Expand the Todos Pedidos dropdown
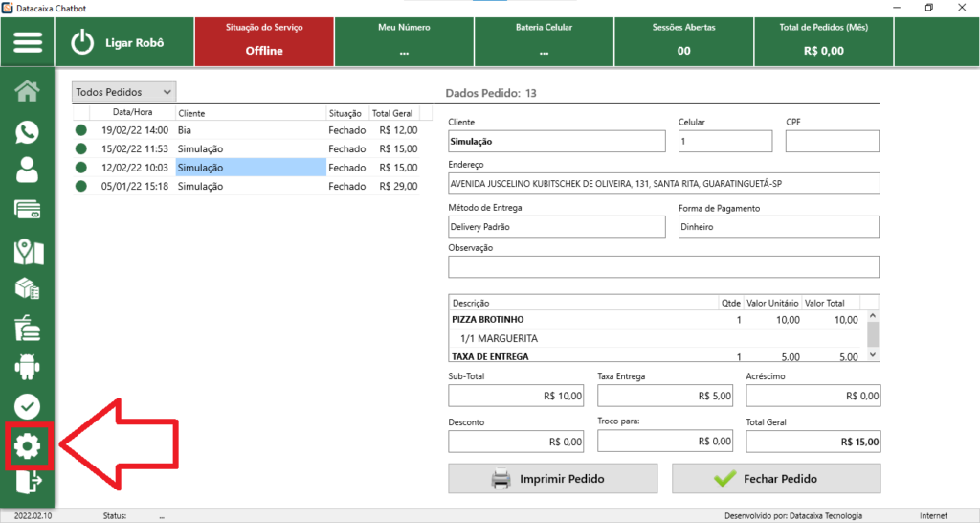The width and height of the screenshot is (980, 523). (x=124, y=92)
